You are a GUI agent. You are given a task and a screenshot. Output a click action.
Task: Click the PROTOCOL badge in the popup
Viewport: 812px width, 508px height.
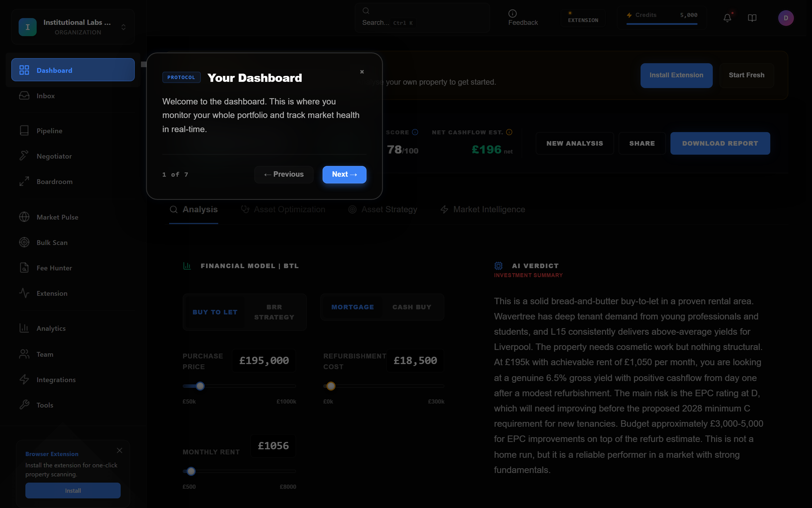point(182,77)
